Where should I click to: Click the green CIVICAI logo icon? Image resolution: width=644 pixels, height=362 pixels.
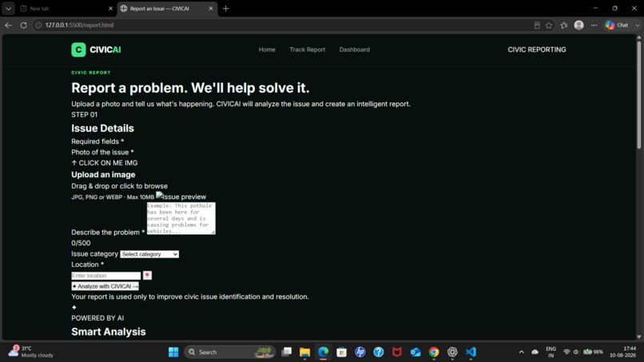(78, 50)
